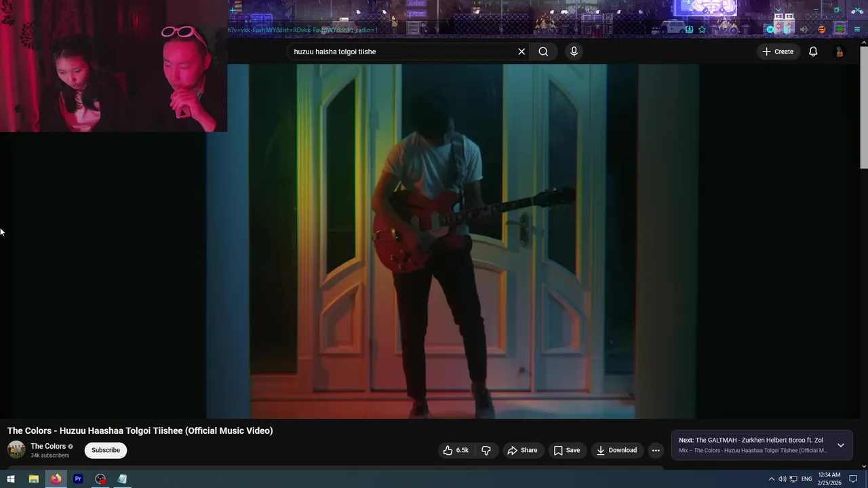Subscribe to The Colors channel
This screenshot has width=868, height=488.
pos(106,450)
